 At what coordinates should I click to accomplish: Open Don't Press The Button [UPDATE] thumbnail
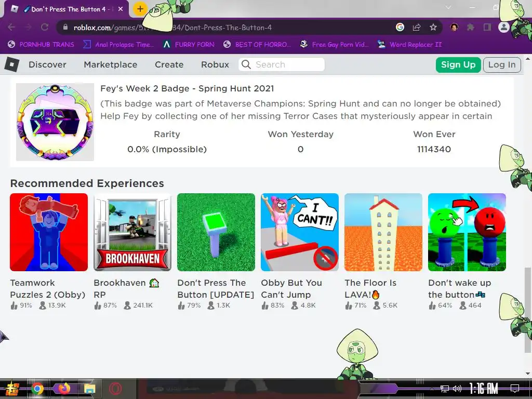(216, 232)
